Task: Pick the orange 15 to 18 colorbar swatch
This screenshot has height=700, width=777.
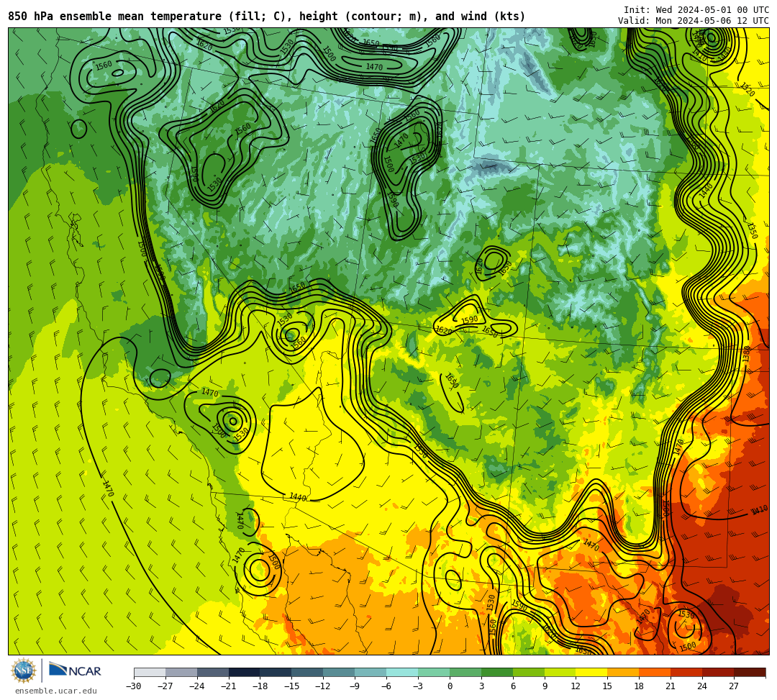Action: tap(623, 672)
